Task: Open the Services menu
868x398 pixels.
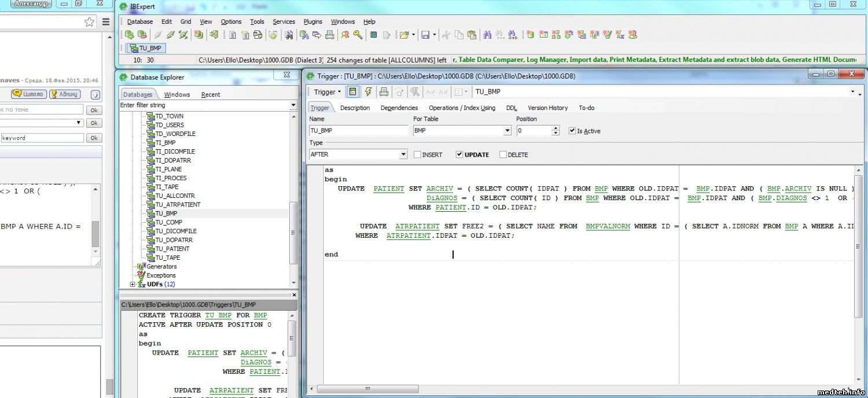Action: (284, 21)
